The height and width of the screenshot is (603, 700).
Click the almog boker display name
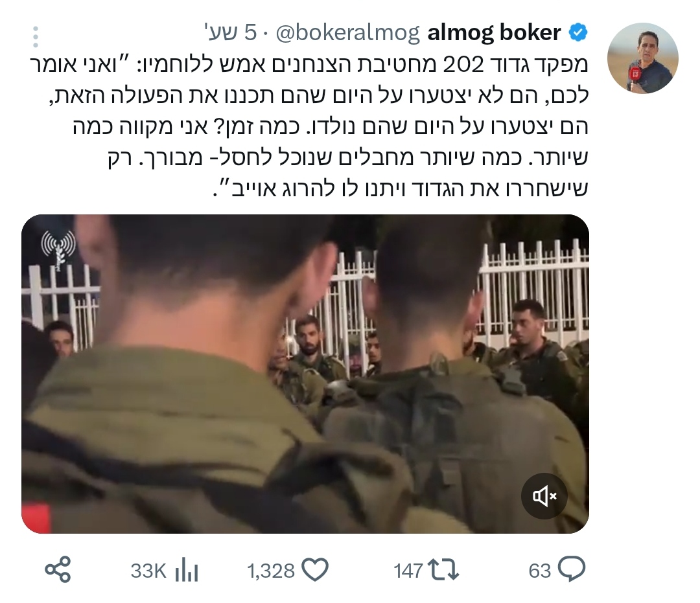494,32
